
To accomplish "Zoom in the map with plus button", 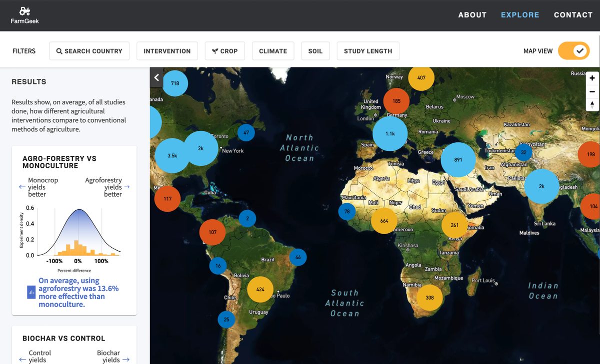I will point(592,78).
